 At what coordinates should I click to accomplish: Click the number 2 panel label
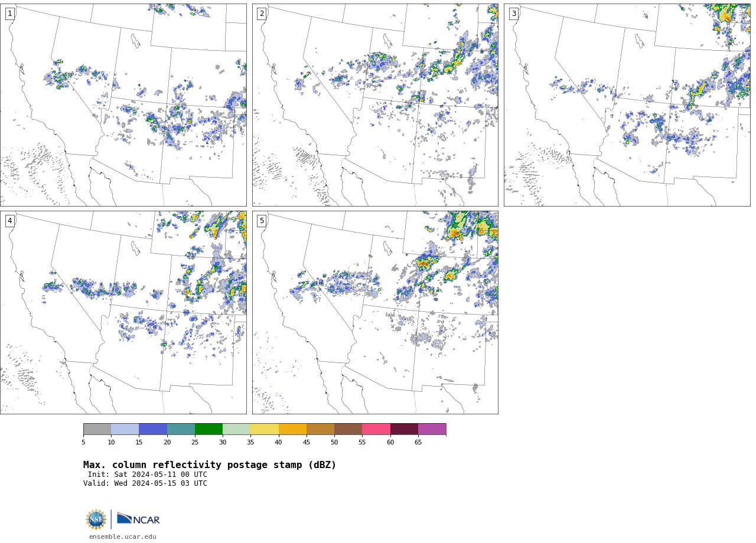point(262,14)
